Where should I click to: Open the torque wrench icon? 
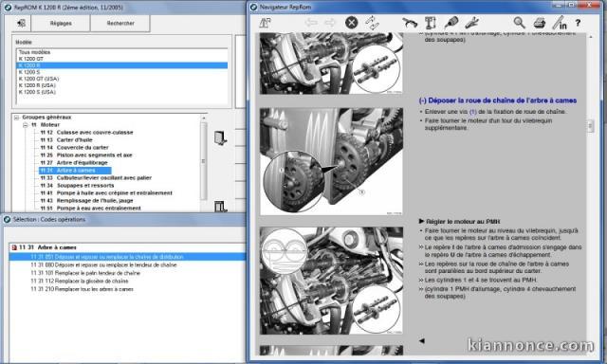click(409, 23)
